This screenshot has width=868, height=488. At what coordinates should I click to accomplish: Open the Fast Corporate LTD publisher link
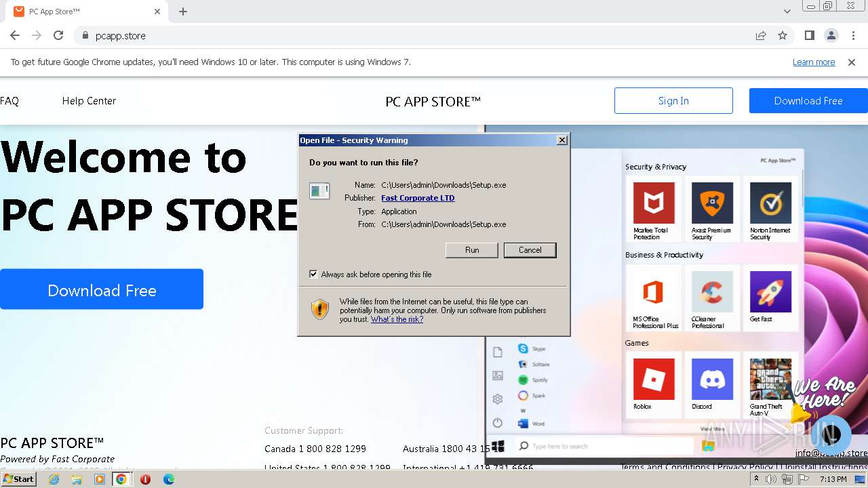[x=418, y=198]
